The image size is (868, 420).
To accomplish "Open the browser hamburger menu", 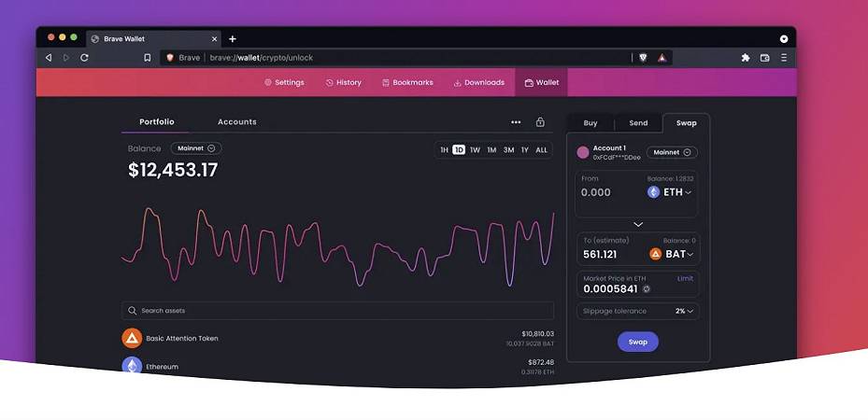I will pyautogui.click(x=784, y=58).
